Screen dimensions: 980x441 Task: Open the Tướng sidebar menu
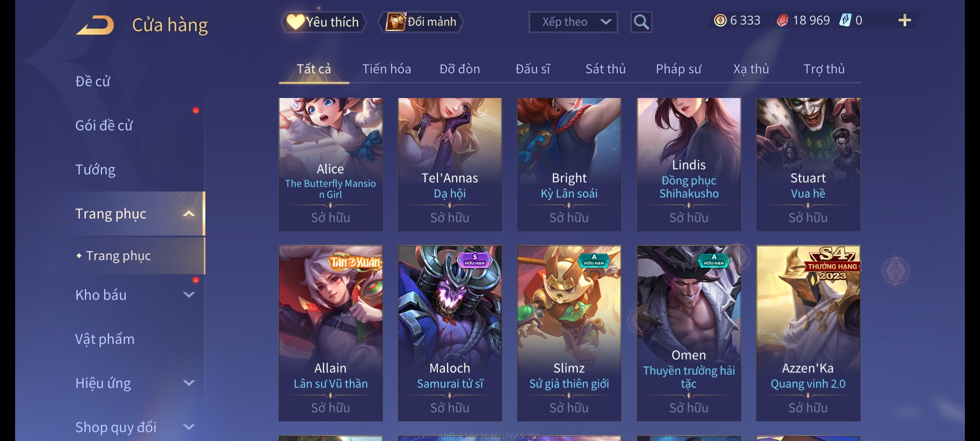click(95, 169)
